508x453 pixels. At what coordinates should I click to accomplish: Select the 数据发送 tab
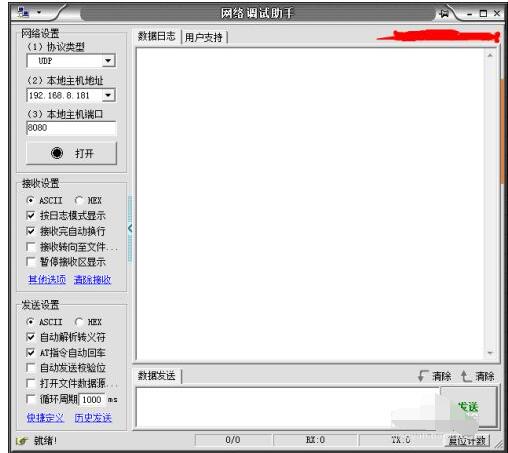click(157, 376)
